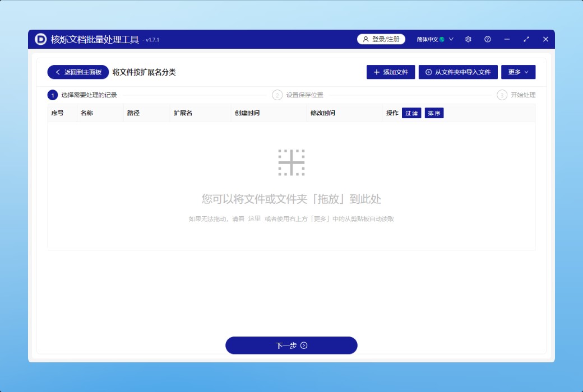Click the 修改时间 column header

point(323,113)
